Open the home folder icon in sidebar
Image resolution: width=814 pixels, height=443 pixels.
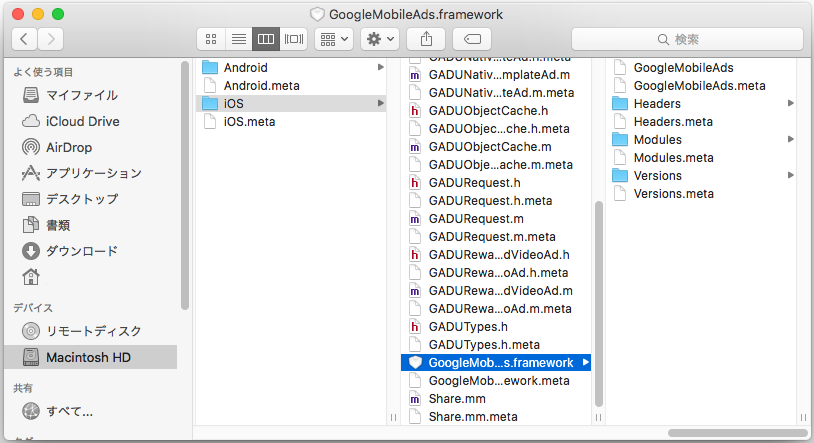pos(31,277)
